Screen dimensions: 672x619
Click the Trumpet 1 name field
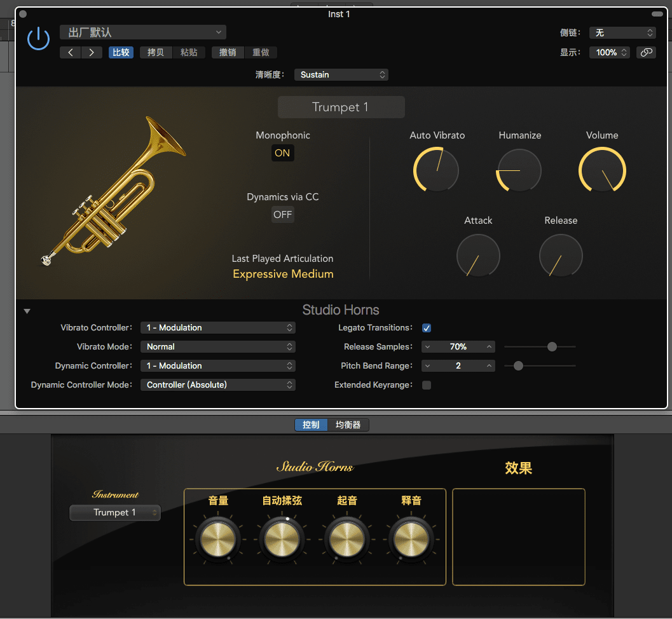coord(341,107)
